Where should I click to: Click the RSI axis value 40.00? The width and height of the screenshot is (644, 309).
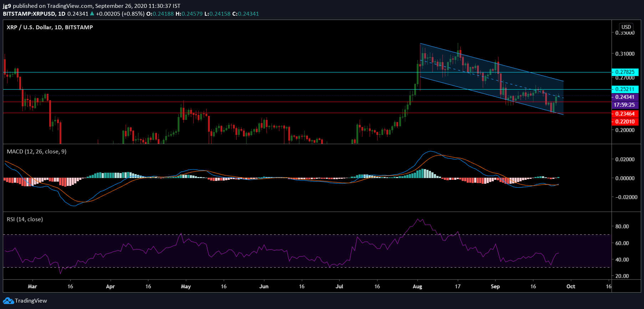click(x=622, y=260)
